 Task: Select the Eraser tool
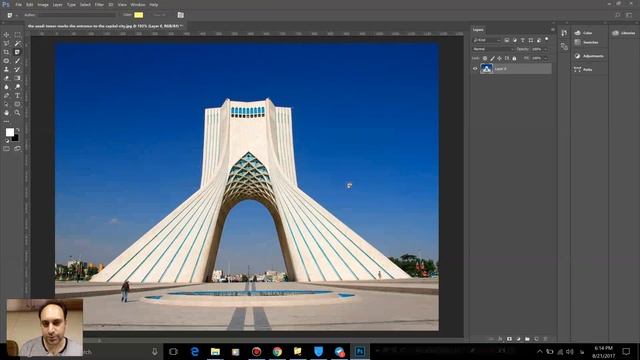(x=6, y=78)
